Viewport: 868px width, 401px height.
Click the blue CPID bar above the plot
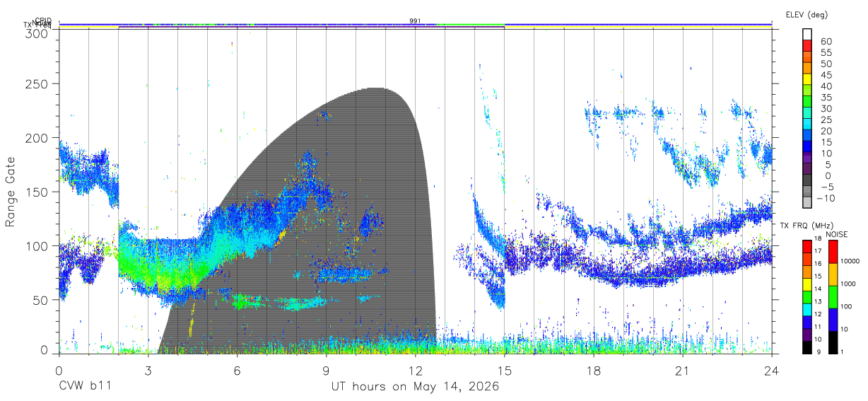[415, 24]
